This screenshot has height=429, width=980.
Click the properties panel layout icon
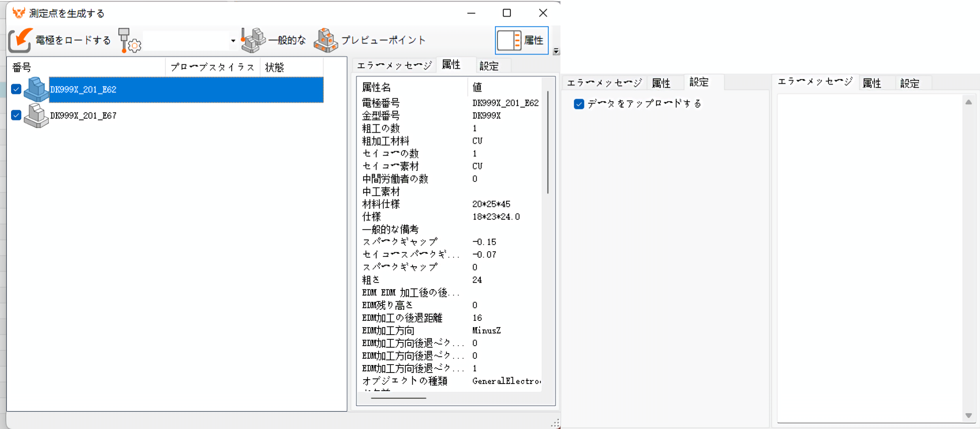[x=509, y=40]
